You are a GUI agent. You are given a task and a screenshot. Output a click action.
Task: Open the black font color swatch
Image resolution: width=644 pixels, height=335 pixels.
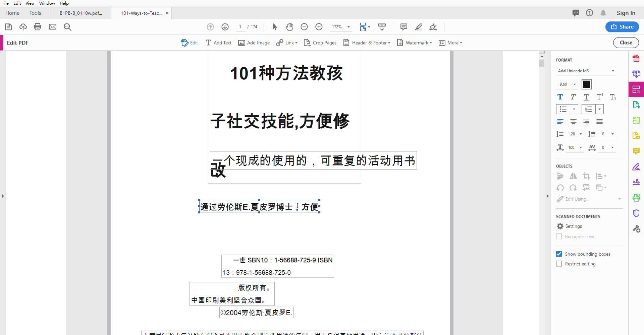(587, 84)
